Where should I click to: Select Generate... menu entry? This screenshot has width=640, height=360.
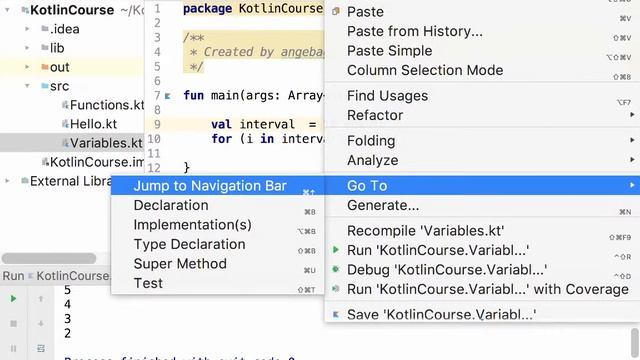tap(482, 205)
